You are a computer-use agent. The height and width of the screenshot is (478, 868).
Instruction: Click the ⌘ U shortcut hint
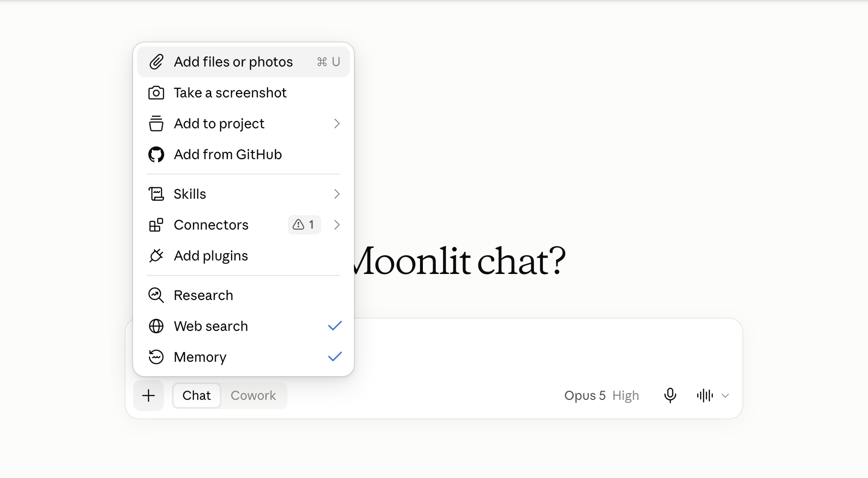[x=328, y=62]
